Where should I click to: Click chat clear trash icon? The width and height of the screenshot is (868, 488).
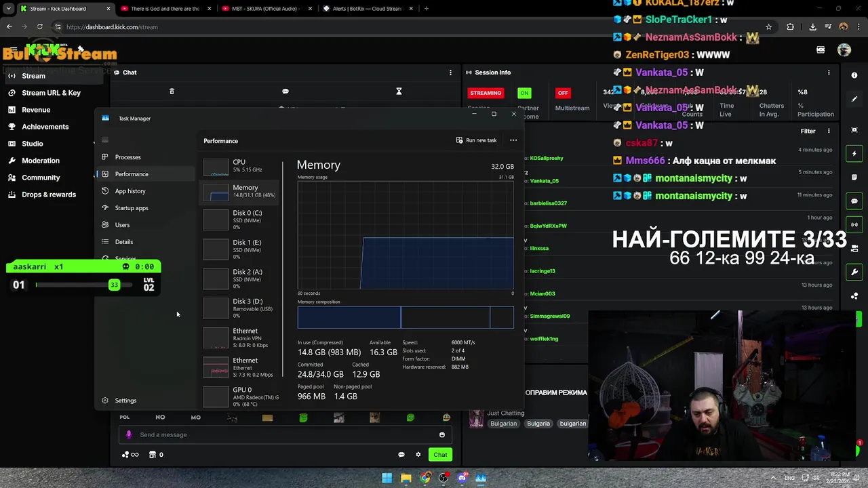pyautogui.click(x=172, y=91)
